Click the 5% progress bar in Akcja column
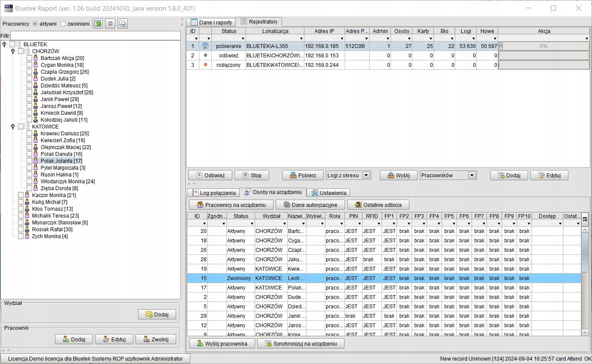592x364 pixels. coord(543,46)
